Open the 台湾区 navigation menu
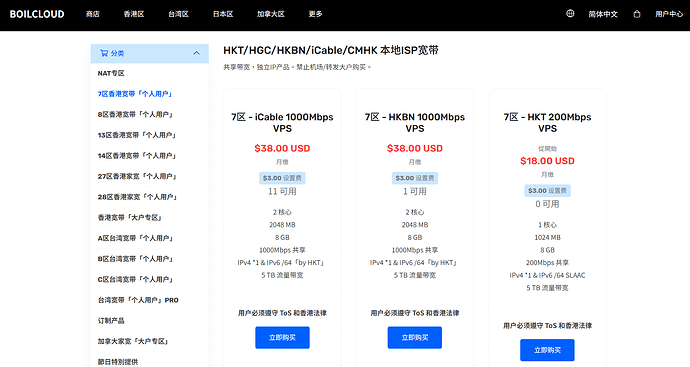690x367 pixels. 178,14
